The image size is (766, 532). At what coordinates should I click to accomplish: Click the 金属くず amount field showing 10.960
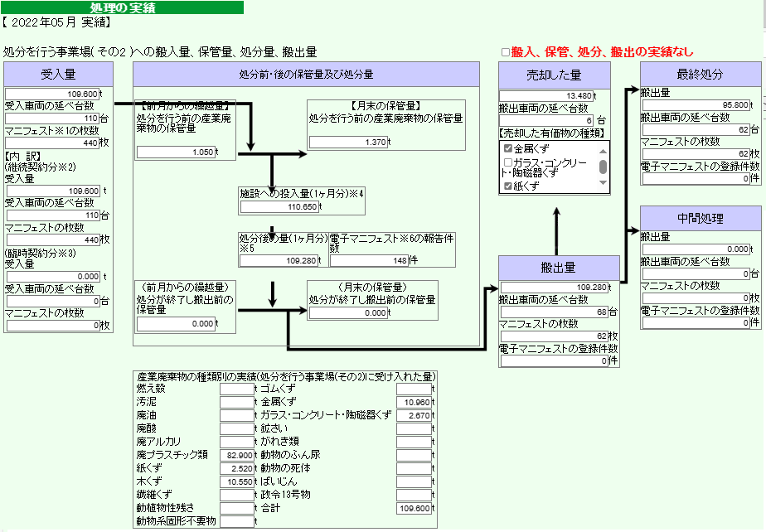414,402
